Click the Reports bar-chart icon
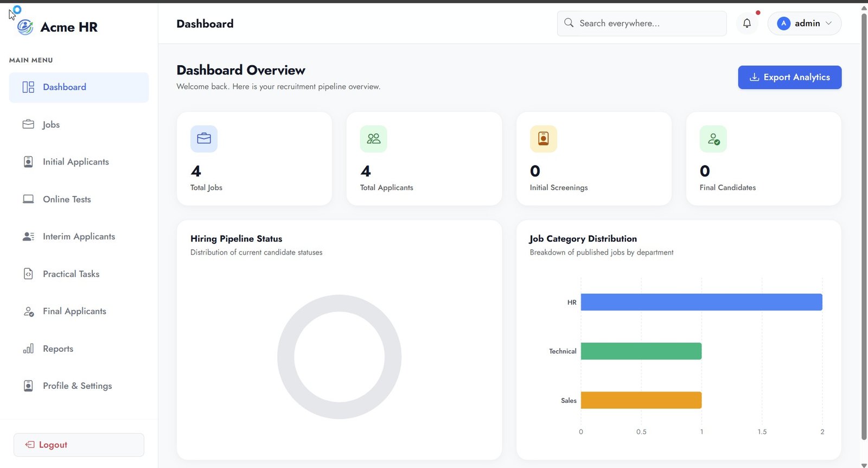 pos(28,349)
